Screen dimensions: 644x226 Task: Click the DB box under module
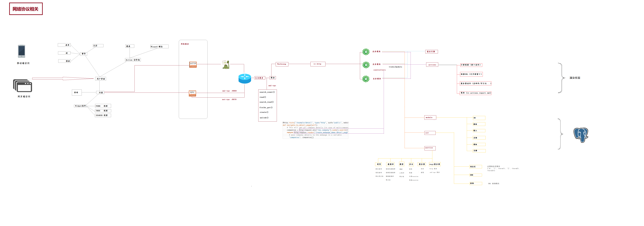[x=479, y=118]
